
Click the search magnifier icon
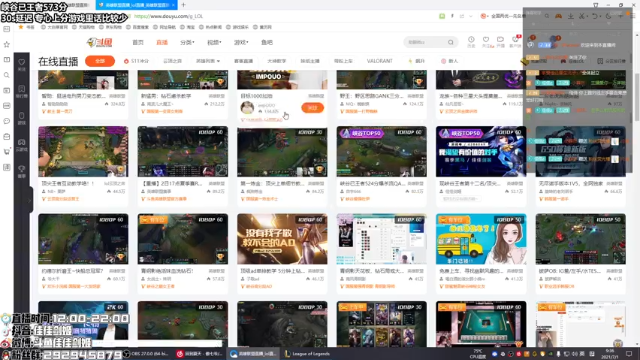tap(451, 42)
